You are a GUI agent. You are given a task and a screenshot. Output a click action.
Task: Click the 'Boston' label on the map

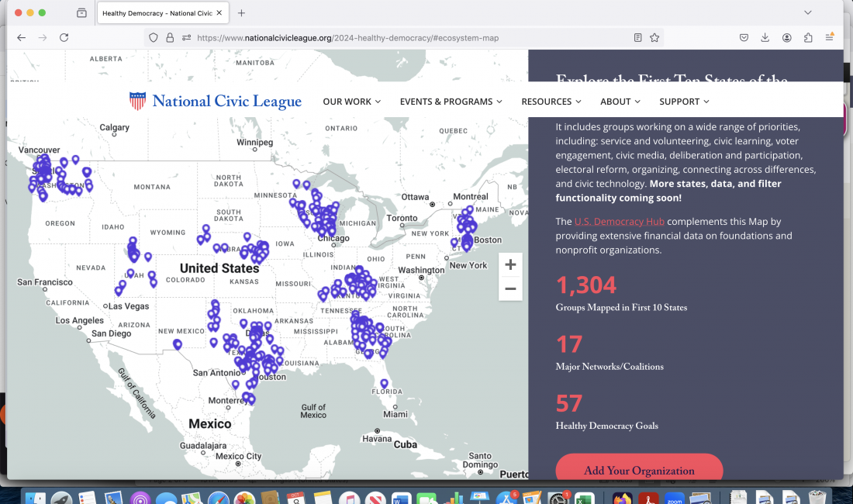tap(488, 240)
